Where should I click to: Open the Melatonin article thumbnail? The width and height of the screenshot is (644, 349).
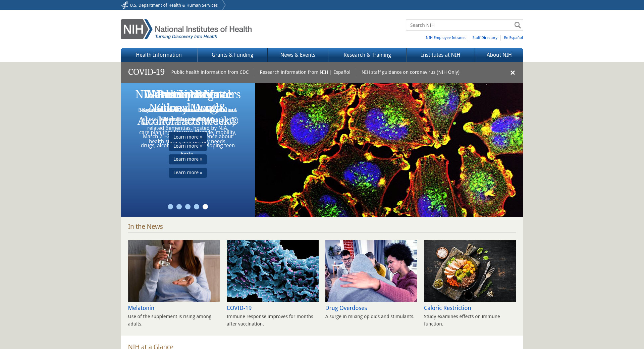[x=174, y=271]
